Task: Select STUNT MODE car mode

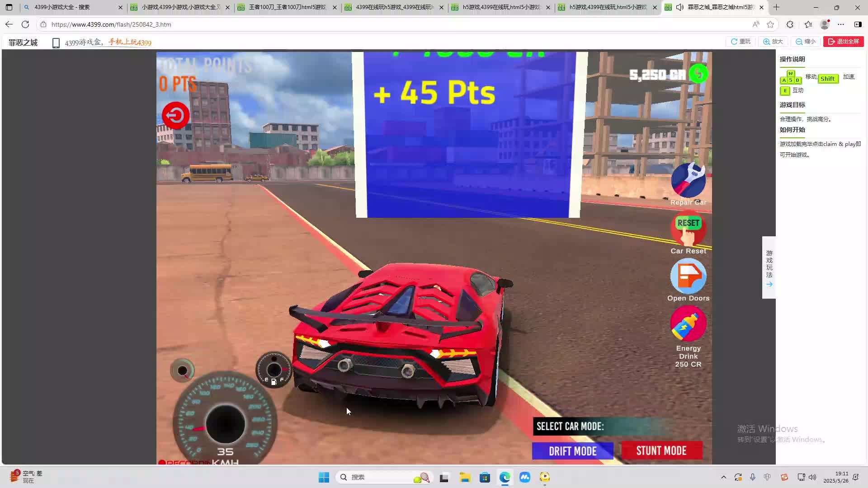Action: (x=661, y=450)
